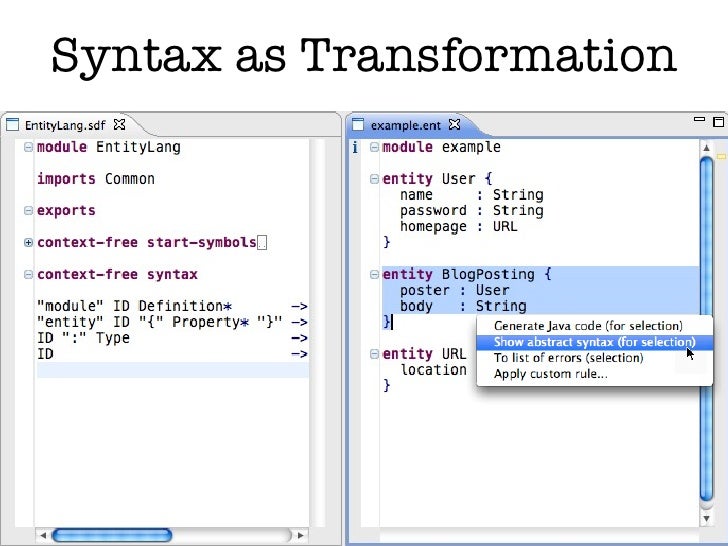
Task: Click the "imports" keyword
Action: point(66,179)
